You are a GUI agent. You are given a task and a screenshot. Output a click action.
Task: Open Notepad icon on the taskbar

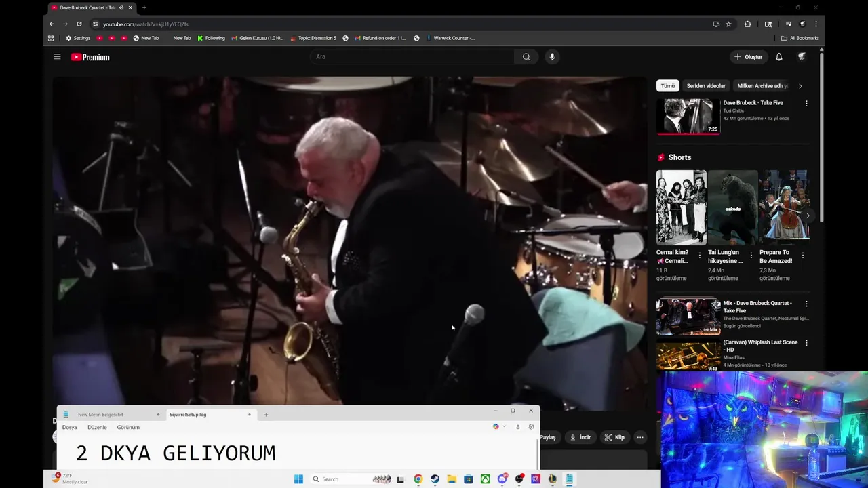(x=570, y=479)
